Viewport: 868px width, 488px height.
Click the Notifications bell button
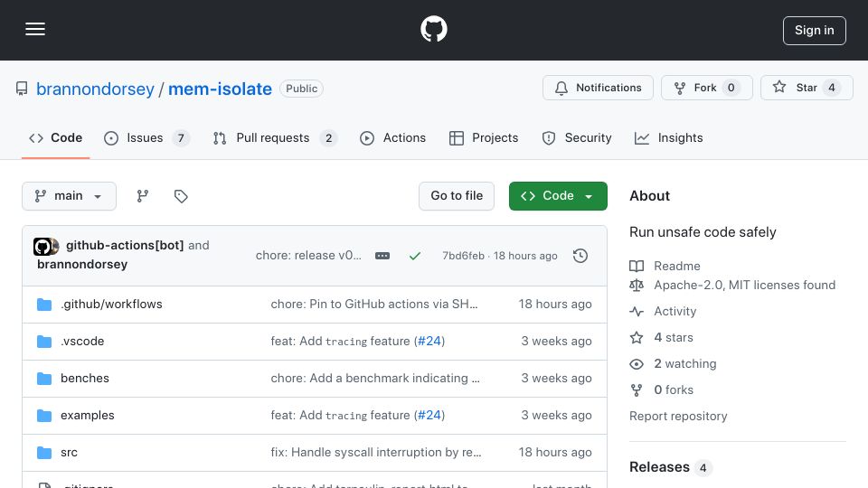(x=598, y=88)
